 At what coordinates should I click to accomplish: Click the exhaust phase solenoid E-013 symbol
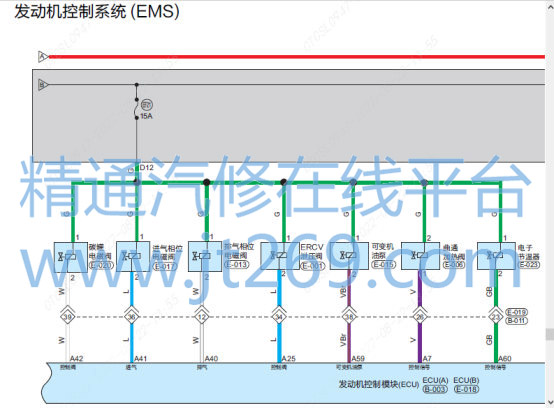205,256
